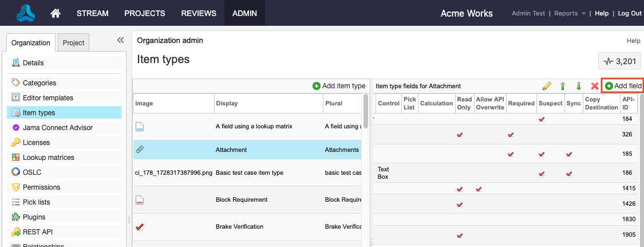The height and width of the screenshot is (247, 644).
Task: Collapse the admin sidebar panel
Action: (x=120, y=40)
